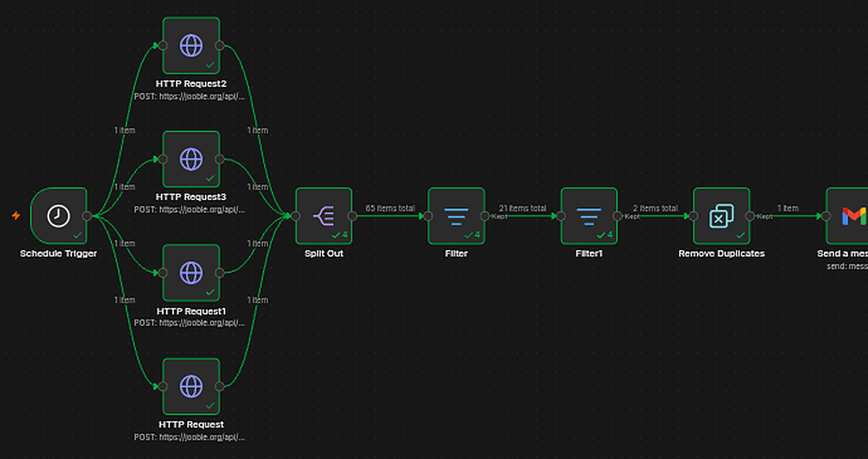Click the orange lightning trigger icon
This screenshot has height=459, width=868.
tap(16, 215)
